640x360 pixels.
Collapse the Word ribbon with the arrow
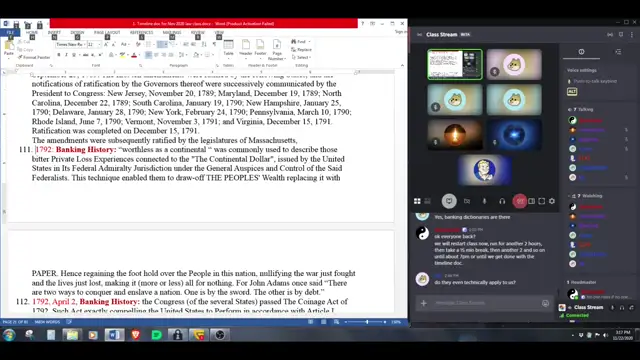pos(402,65)
